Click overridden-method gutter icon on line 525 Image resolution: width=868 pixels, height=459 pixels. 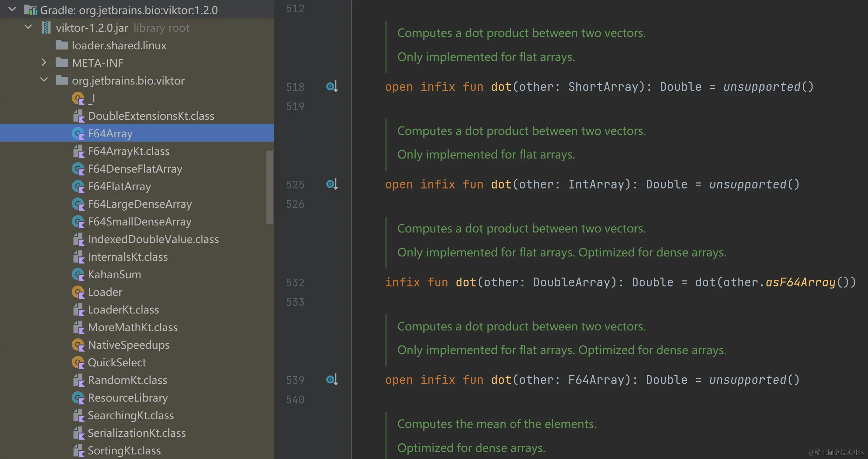pos(332,184)
